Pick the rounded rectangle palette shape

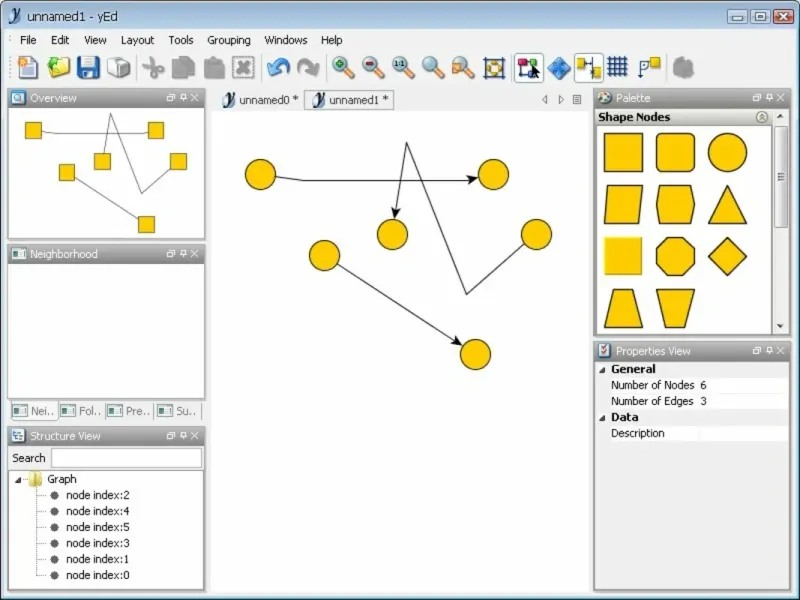pyautogui.click(x=675, y=153)
